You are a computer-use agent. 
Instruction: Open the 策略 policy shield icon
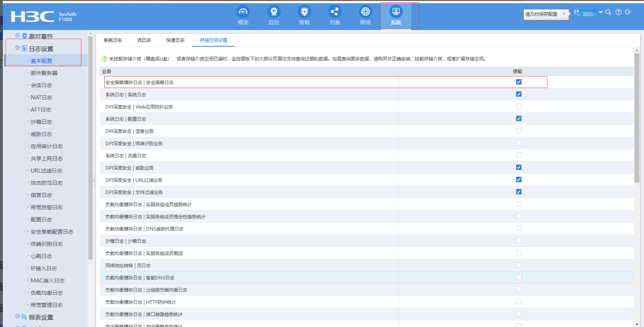pos(304,12)
